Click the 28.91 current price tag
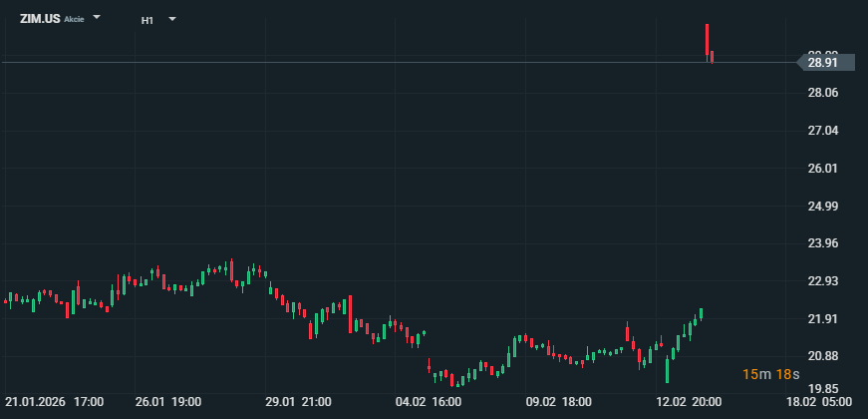868x419 pixels. click(x=823, y=63)
